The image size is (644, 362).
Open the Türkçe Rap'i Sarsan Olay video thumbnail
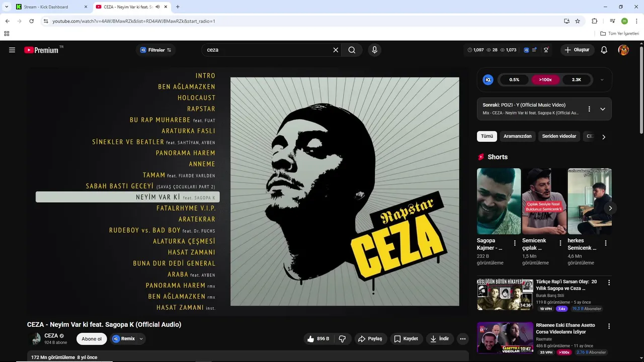[505, 294]
